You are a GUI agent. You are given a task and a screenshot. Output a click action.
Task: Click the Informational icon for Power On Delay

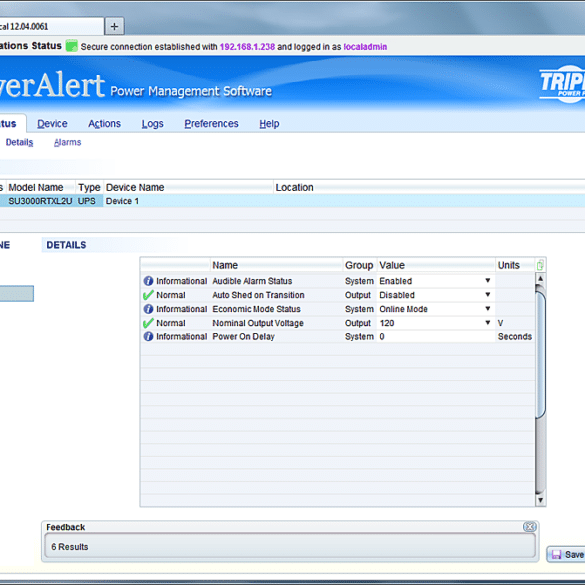[148, 337]
